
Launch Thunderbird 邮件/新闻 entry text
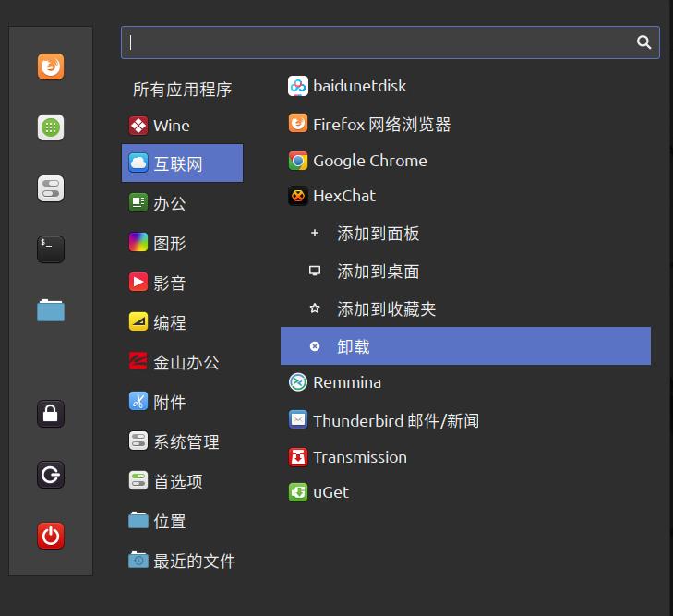coord(396,421)
